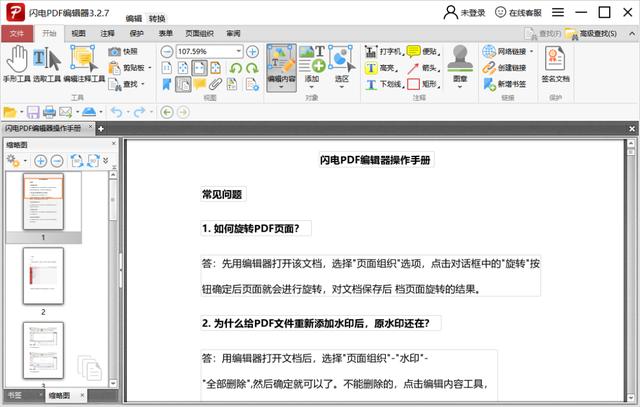The height and width of the screenshot is (407, 640).
Task: Click the Not Logged In (未登录) account button
Action: click(464, 13)
